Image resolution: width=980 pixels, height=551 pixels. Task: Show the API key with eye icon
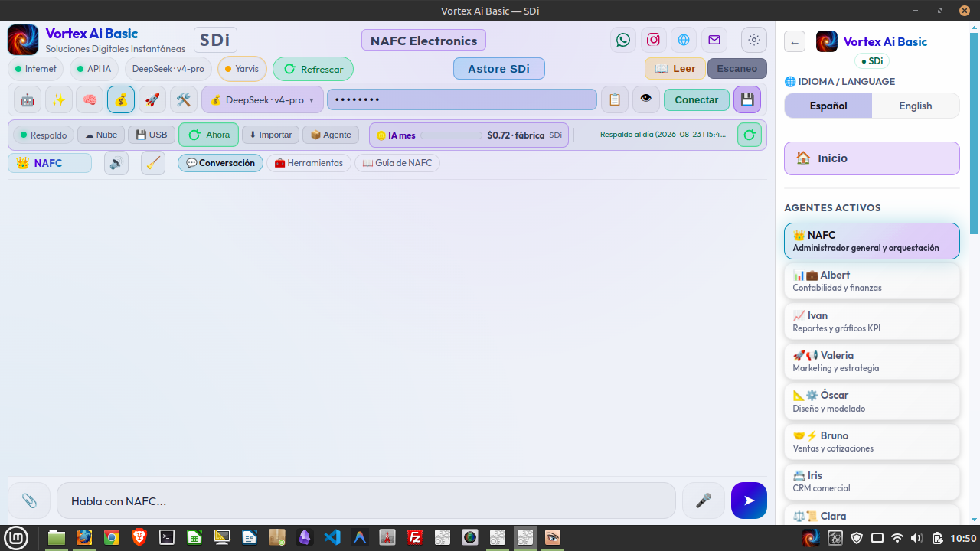click(x=646, y=99)
